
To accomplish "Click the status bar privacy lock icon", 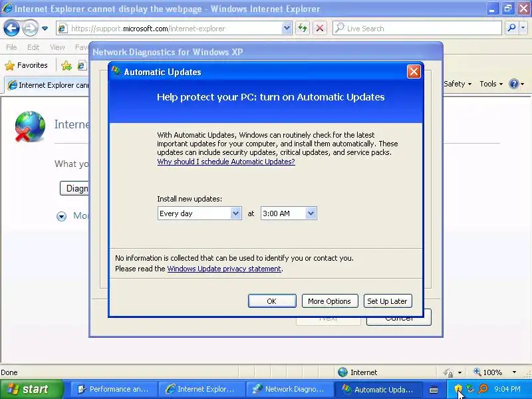I will click(x=448, y=372).
